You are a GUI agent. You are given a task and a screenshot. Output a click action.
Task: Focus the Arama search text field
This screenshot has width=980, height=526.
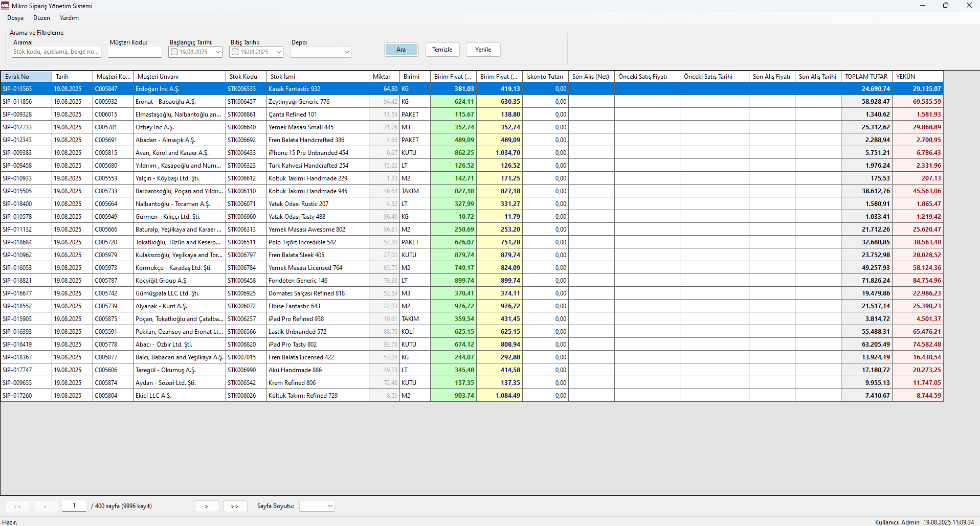[56, 52]
